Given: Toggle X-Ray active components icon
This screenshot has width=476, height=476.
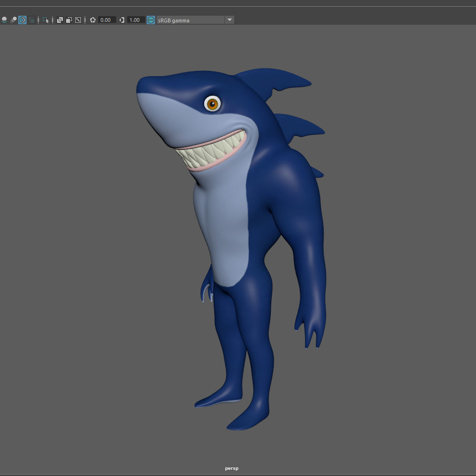Looking at the screenshot, I should coord(69,20).
